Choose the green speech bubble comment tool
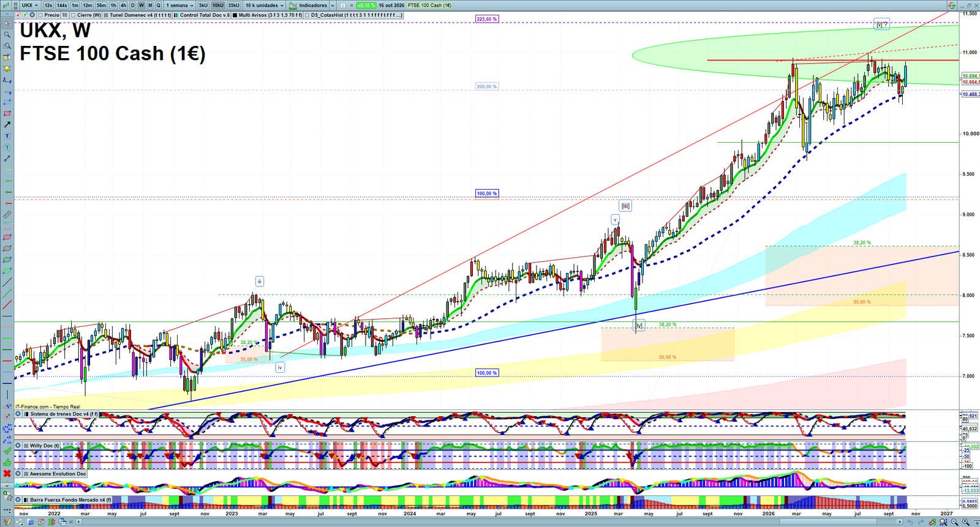 click(7, 148)
